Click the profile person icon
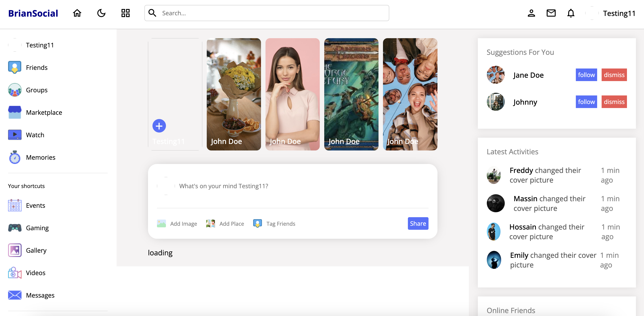The width and height of the screenshot is (644, 316). pyautogui.click(x=531, y=13)
